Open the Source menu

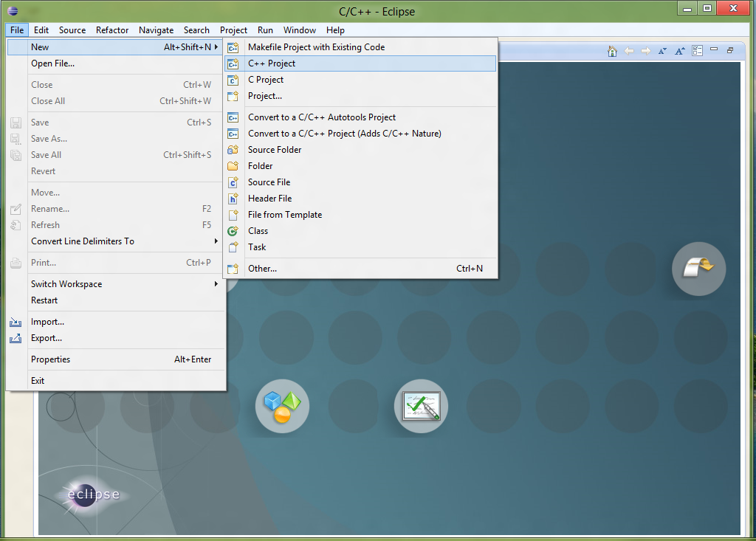(x=72, y=30)
